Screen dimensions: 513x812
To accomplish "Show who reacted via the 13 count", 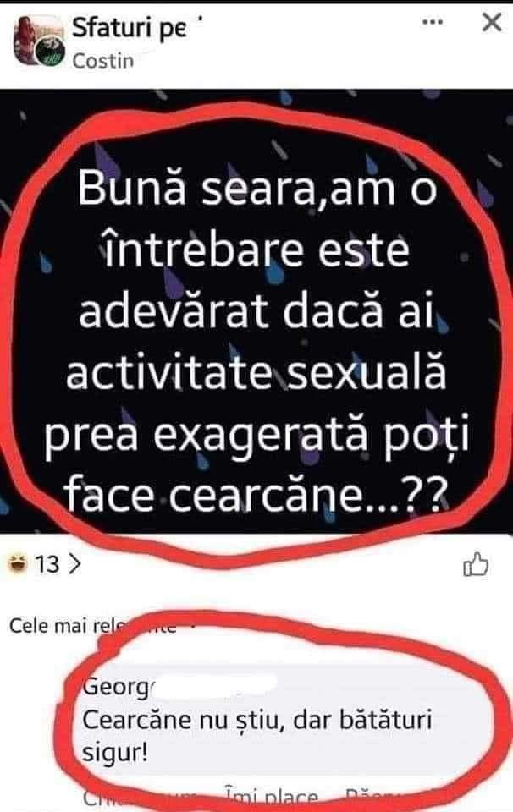I will [47, 564].
